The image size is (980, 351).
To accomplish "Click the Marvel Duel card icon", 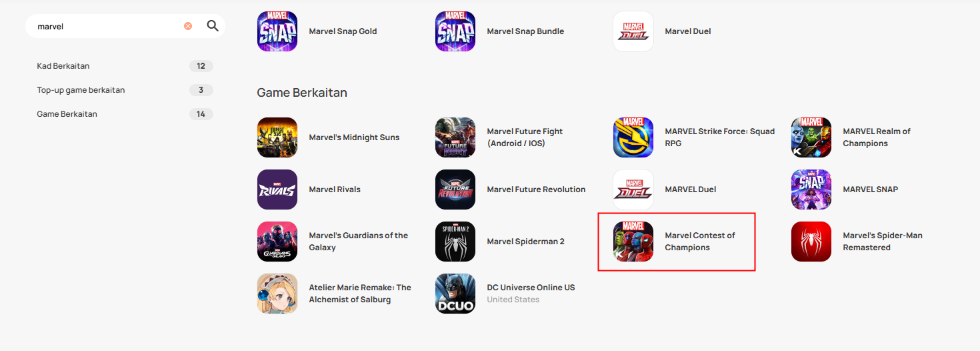I will [633, 31].
